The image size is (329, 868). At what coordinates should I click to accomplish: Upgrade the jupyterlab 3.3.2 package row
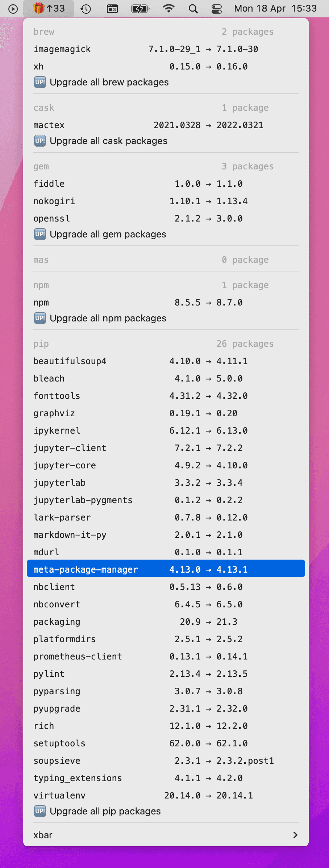coord(166,483)
